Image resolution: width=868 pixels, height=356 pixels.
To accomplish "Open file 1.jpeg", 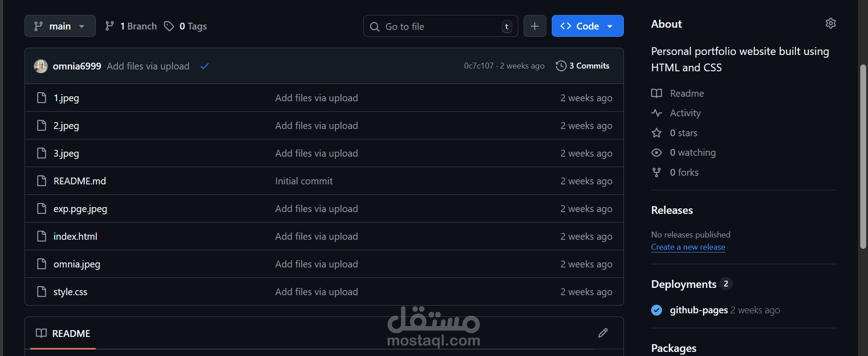I will 66,98.
